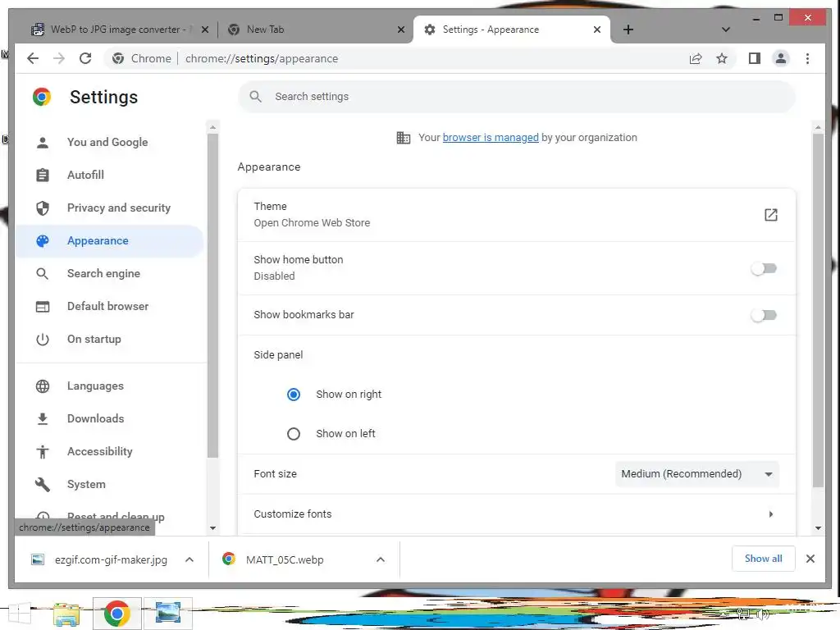Open menu for ezgif.com-gif-maker.jpg download
The width and height of the screenshot is (840, 630).
click(x=189, y=559)
